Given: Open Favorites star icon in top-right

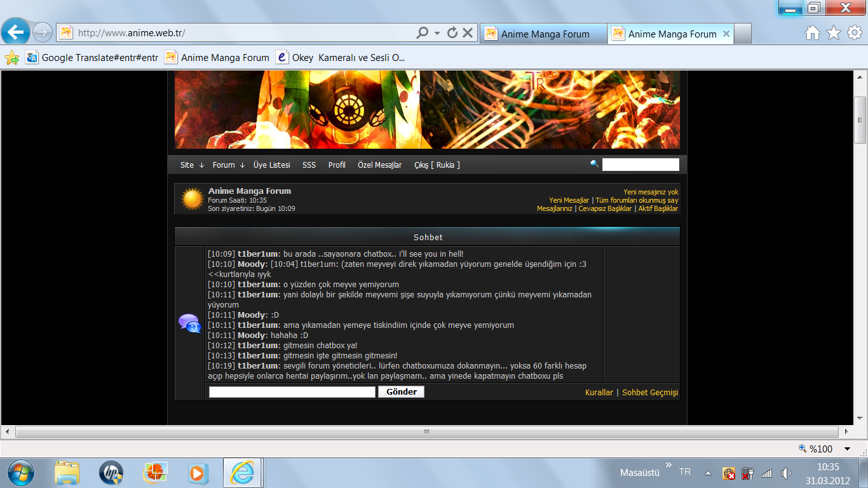Looking at the screenshot, I should [834, 33].
